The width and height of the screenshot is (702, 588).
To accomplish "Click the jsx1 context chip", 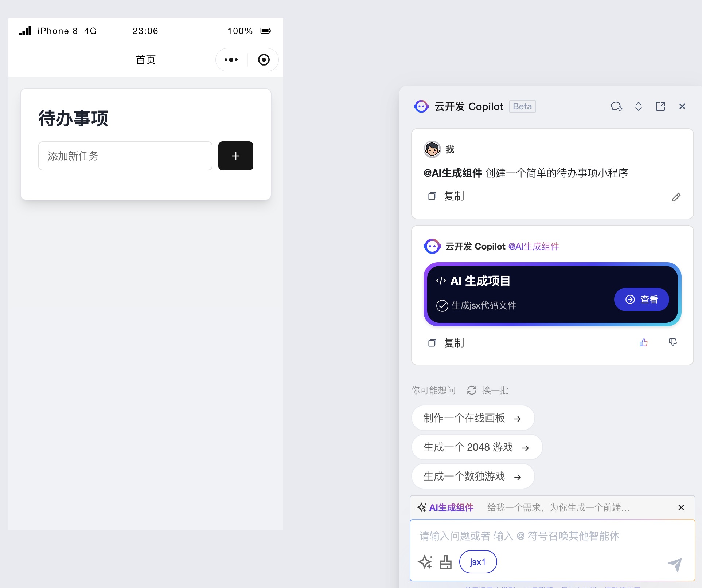I will pyautogui.click(x=478, y=562).
